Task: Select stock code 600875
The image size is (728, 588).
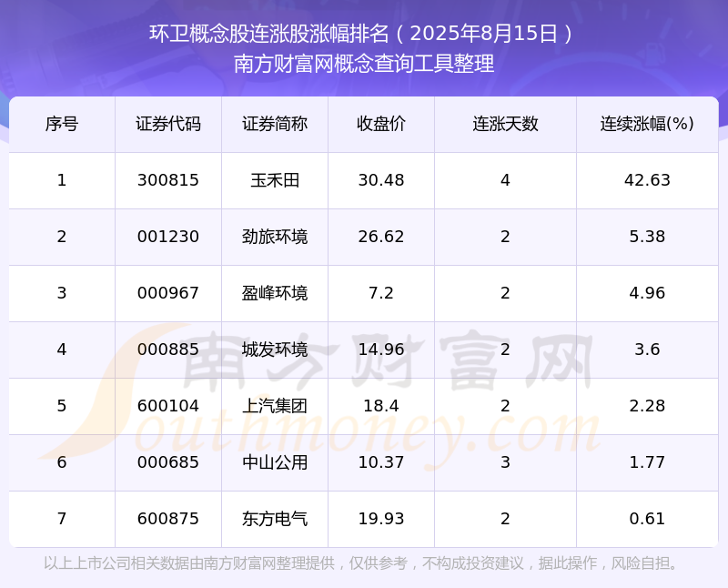Action: click(x=168, y=519)
